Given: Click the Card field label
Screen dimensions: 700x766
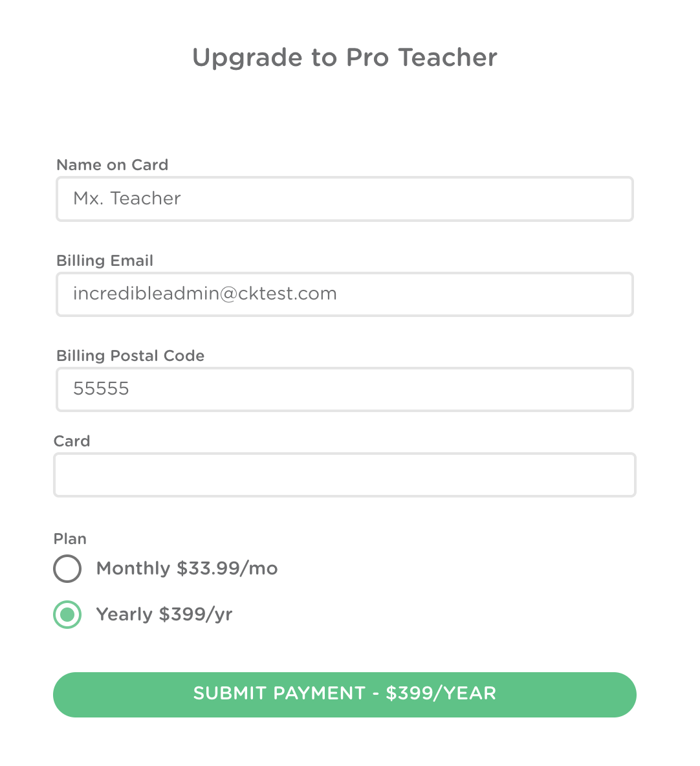Looking at the screenshot, I should [71, 441].
